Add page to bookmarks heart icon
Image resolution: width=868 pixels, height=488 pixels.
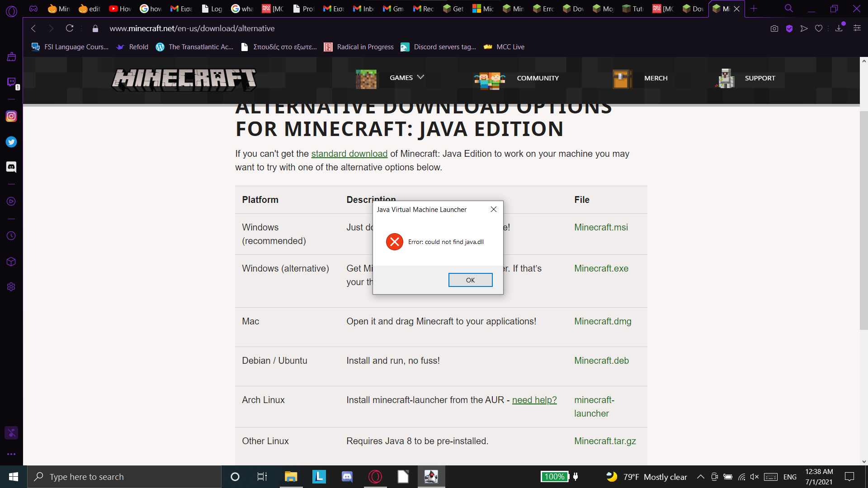[x=819, y=28]
